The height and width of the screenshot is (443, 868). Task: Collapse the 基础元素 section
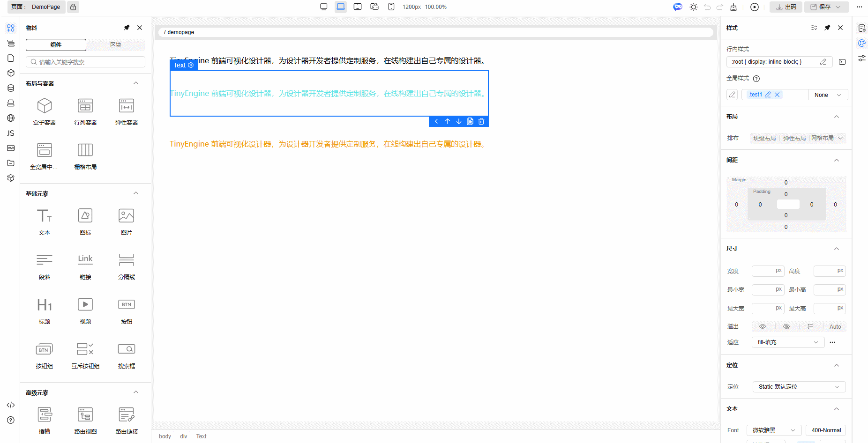(136, 193)
